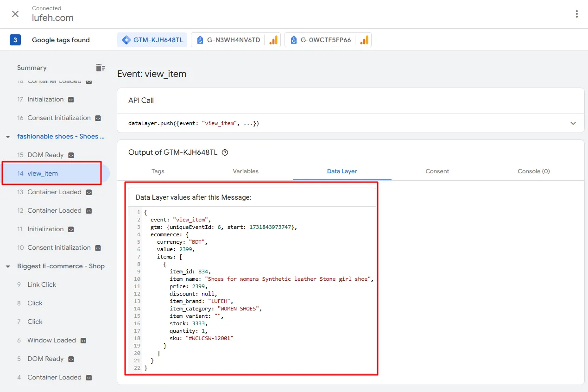Click the code icon beside 13 Container Loaded
Viewport: 588px width, 392px height.
coord(89,192)
